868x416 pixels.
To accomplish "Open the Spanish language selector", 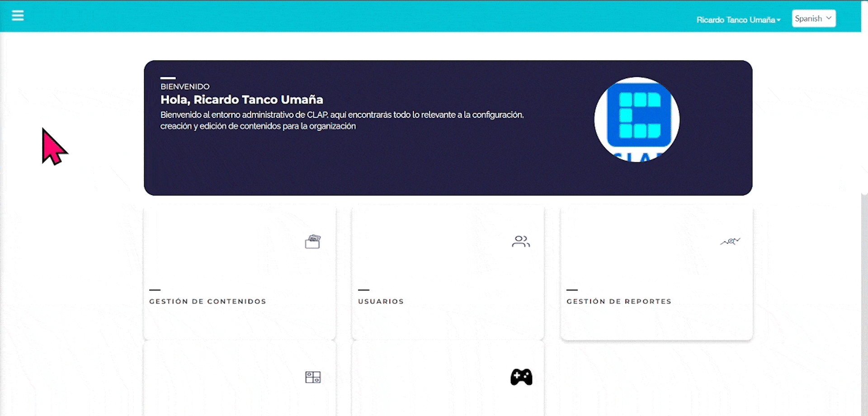I will click(814, 19).
